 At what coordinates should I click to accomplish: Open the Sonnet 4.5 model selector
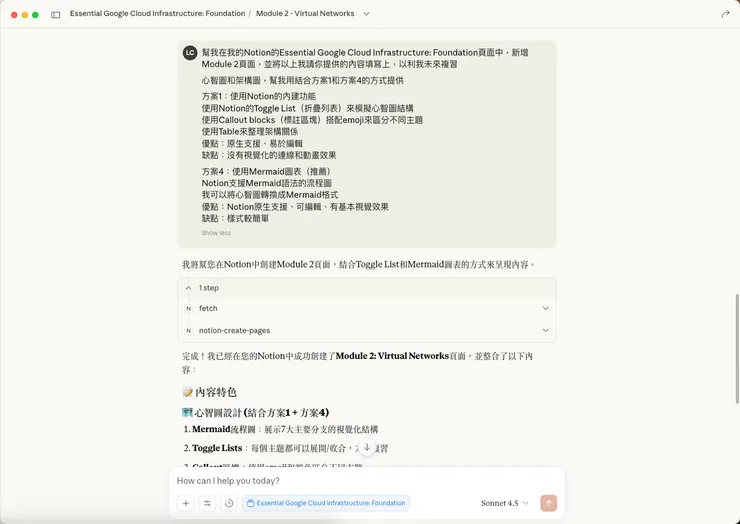coord(505,503)
